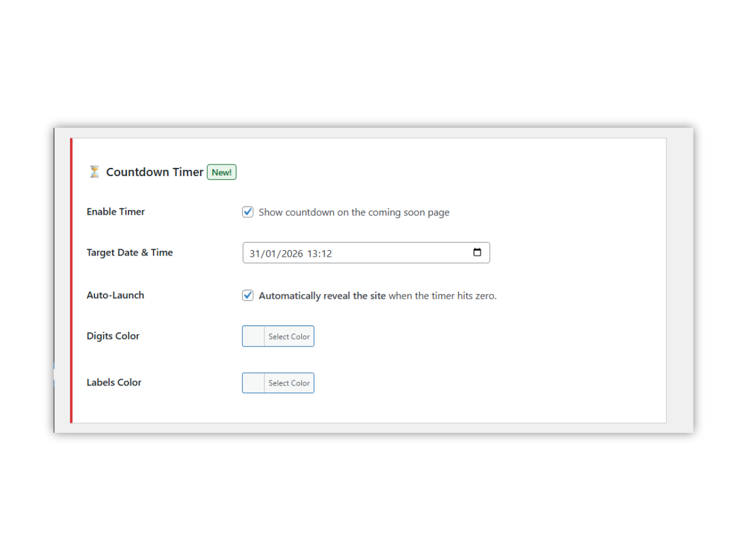Click the Digits Color swatch preview
This screenshot has width=747, height=560.
(x=254, y=337)
